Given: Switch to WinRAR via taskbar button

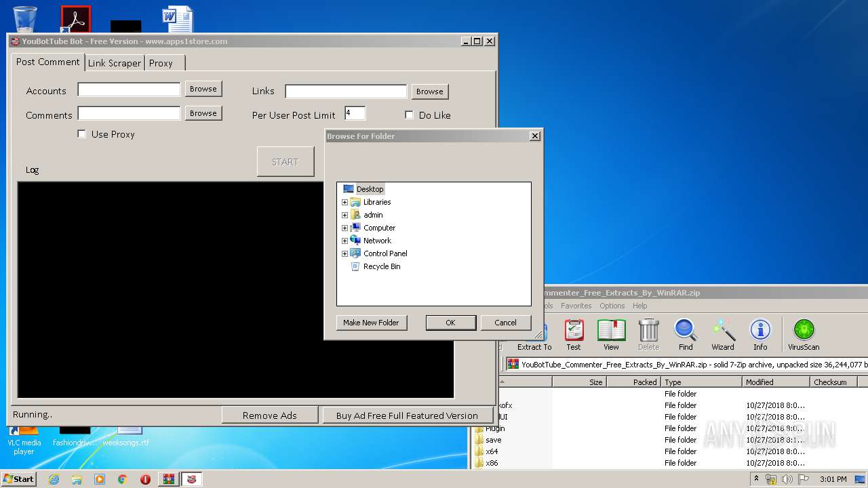Looking at the screenshot, I should [169, 479].
